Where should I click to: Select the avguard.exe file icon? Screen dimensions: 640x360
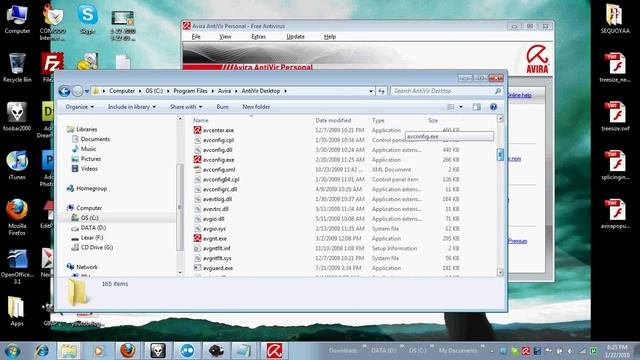point(198,268)
